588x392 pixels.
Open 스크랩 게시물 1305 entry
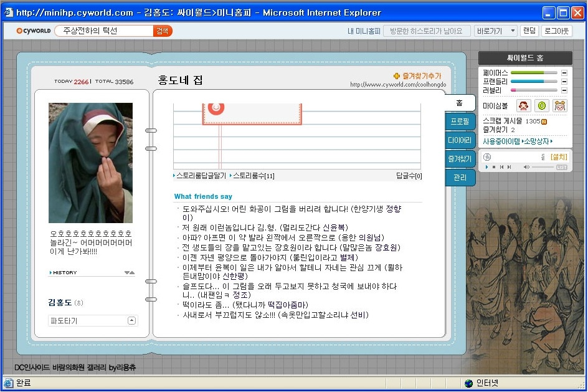[x=511, y=121]
